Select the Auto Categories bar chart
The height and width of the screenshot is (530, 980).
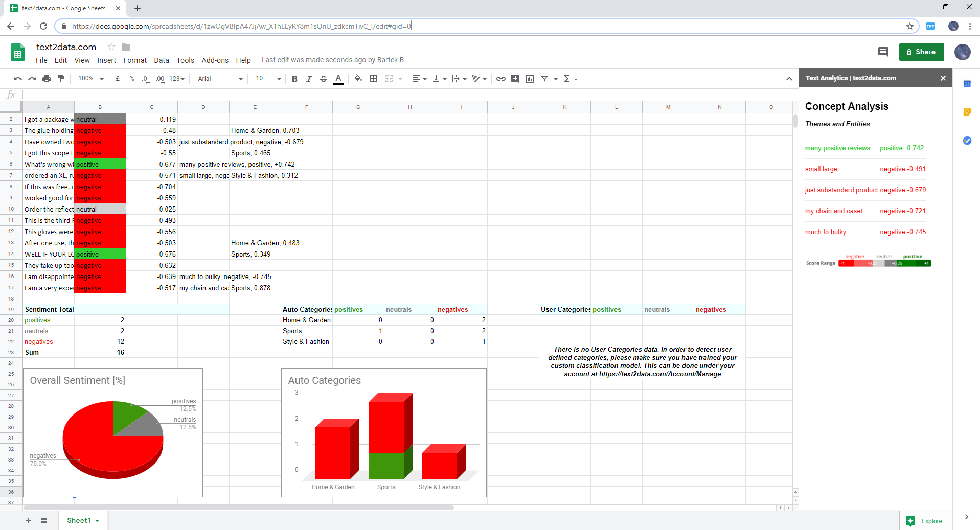click(384, 433)
